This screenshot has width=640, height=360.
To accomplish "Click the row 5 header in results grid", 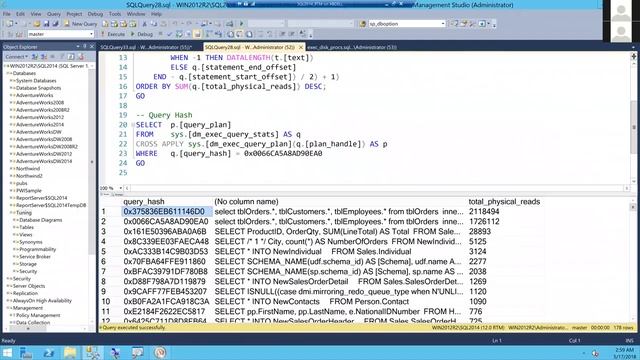I will tap(104, 251).
